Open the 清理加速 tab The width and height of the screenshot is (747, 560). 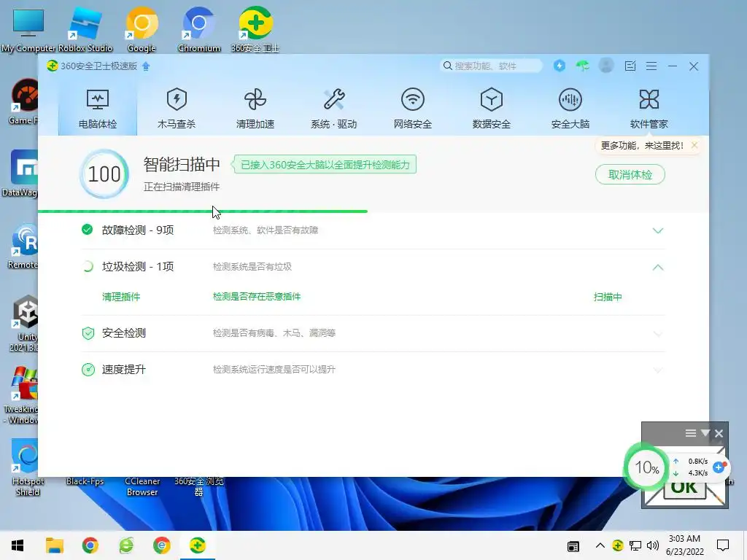tap(255, 109)
